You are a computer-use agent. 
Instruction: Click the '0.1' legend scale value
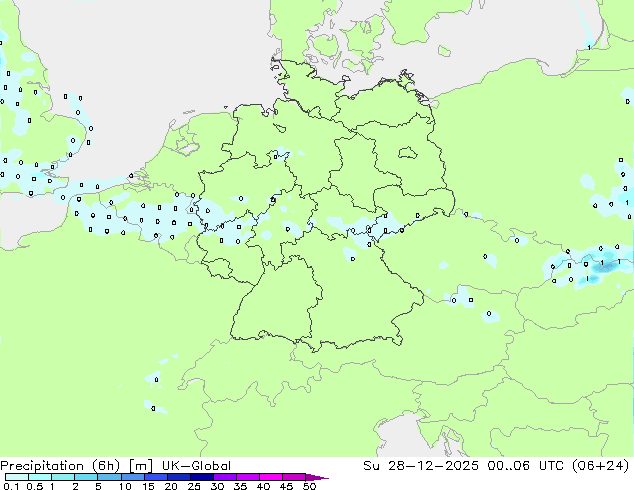point(11,486)
